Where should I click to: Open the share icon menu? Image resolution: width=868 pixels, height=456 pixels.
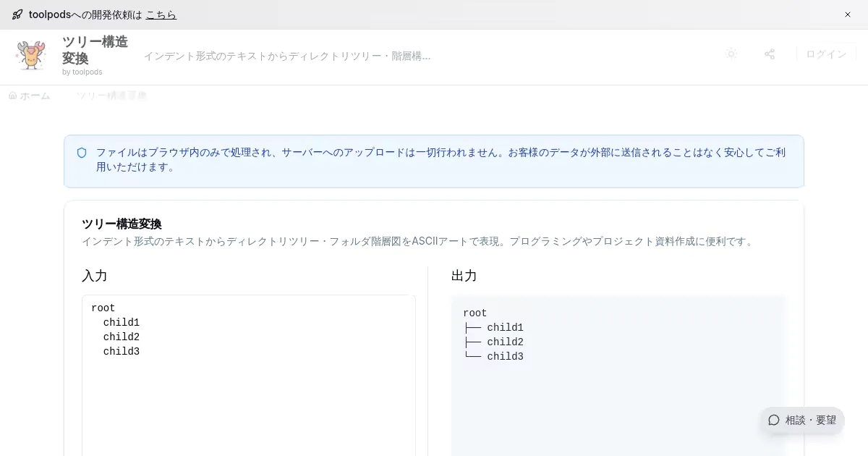pyautogui.click(x=770, y=54)
